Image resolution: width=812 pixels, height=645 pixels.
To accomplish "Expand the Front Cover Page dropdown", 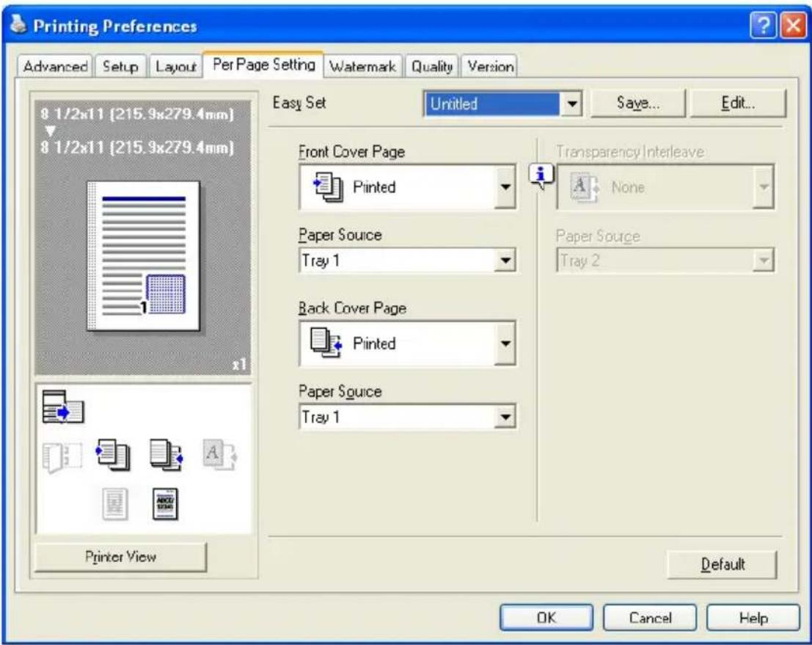I will click(407, 187).
